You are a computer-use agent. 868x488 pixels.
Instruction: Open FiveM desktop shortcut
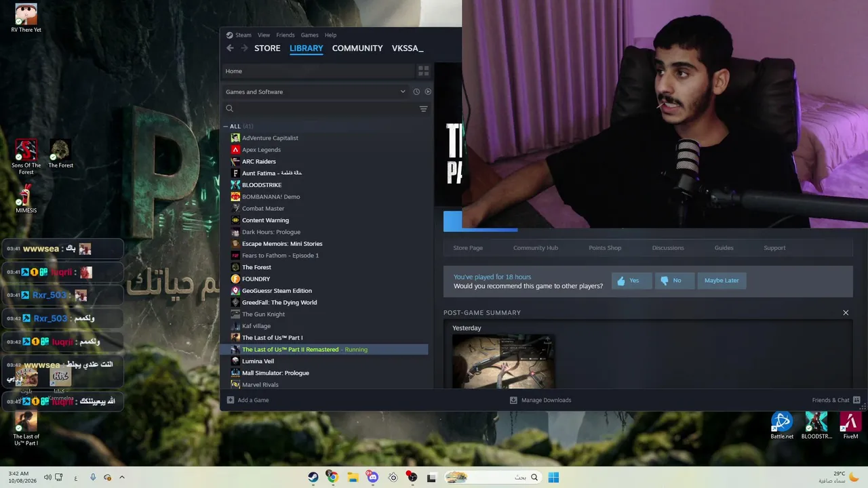coord(850,426)
